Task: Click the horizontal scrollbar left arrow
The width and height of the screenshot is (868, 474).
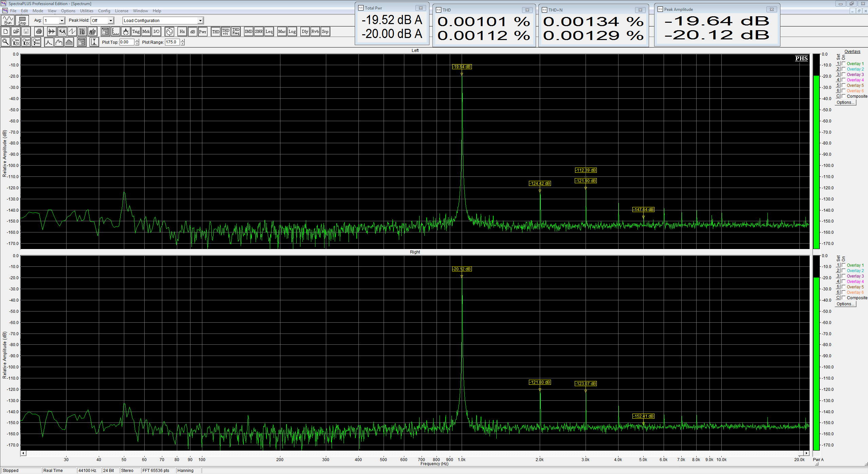Action: 23,453
